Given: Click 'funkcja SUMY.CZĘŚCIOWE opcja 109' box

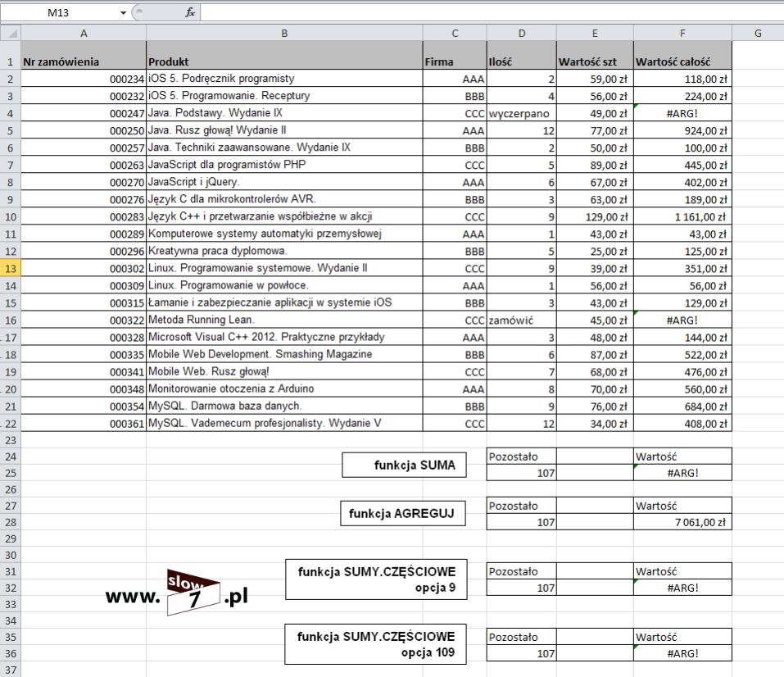Looking at the screenshot, I should coord(375,644).
